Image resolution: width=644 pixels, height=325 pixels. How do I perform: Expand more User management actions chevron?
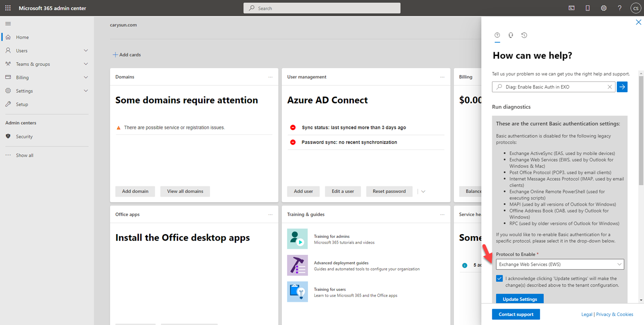[423, 191]
